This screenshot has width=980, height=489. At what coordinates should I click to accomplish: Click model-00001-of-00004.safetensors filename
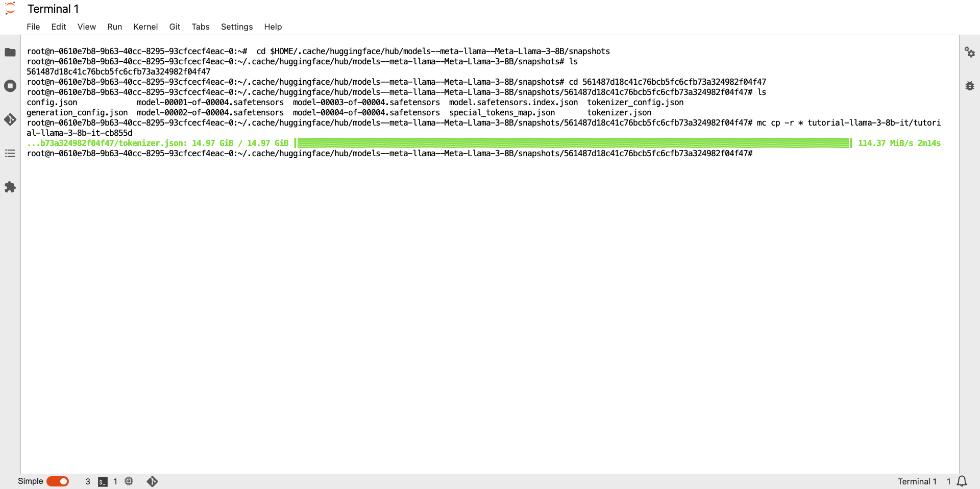pos(210,102)
